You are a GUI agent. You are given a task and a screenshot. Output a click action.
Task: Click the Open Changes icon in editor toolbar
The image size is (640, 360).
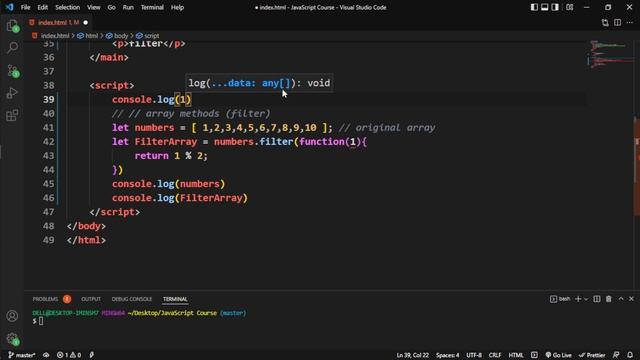[x=605, y=22]
